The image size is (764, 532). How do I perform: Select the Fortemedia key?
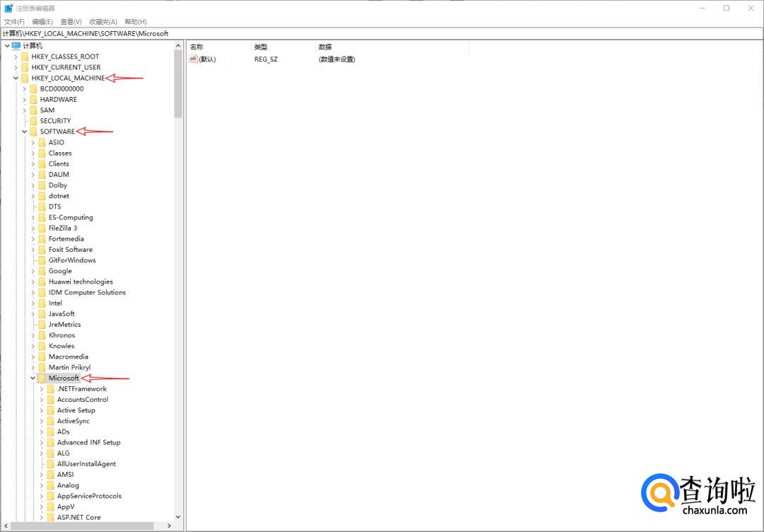tap(66, 238)
